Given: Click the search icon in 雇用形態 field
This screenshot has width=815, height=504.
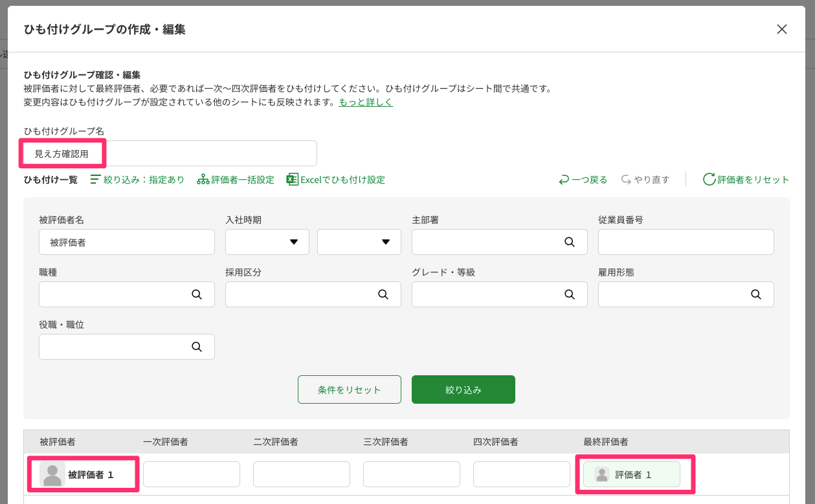Looking at the screenshot, I should pyautogui.click(x=755, y=294).
